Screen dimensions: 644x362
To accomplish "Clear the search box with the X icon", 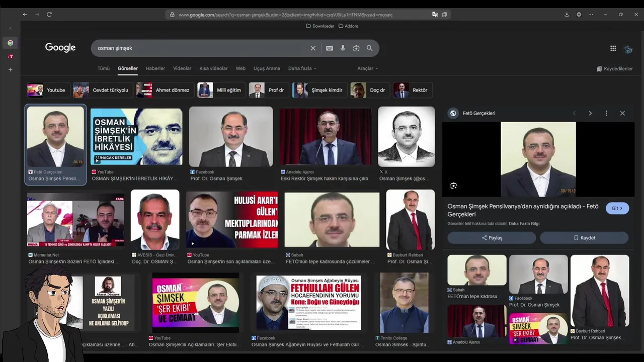I will click(313, 48).
